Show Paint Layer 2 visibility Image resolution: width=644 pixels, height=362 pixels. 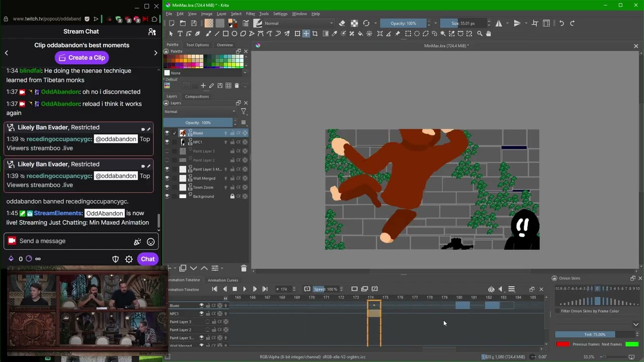[167, 160]
